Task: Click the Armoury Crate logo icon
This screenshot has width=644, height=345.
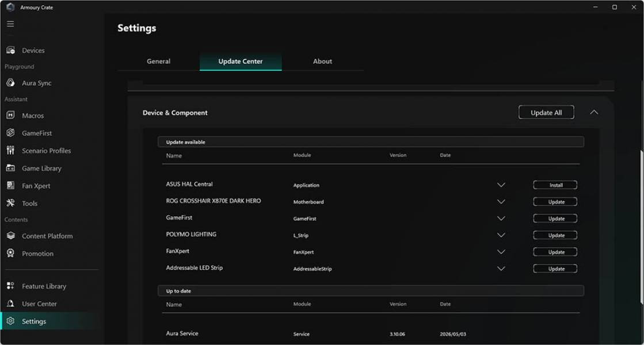Action: click(10, 7)
